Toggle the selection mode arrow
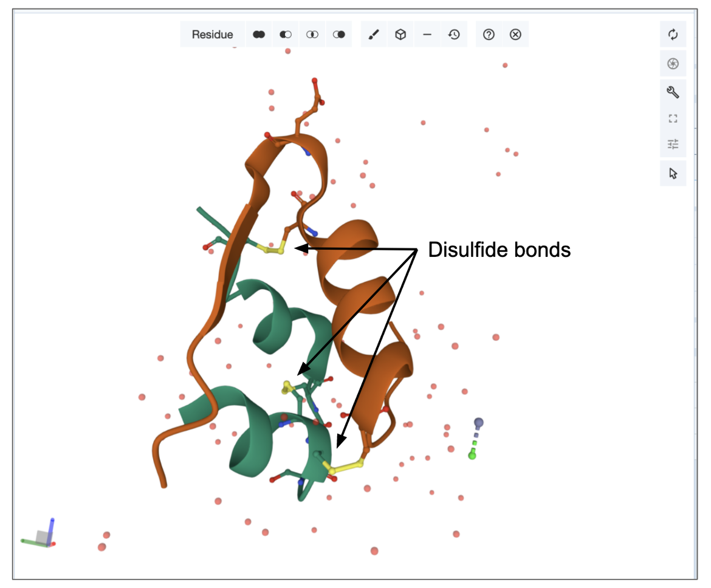 point(673,174)
